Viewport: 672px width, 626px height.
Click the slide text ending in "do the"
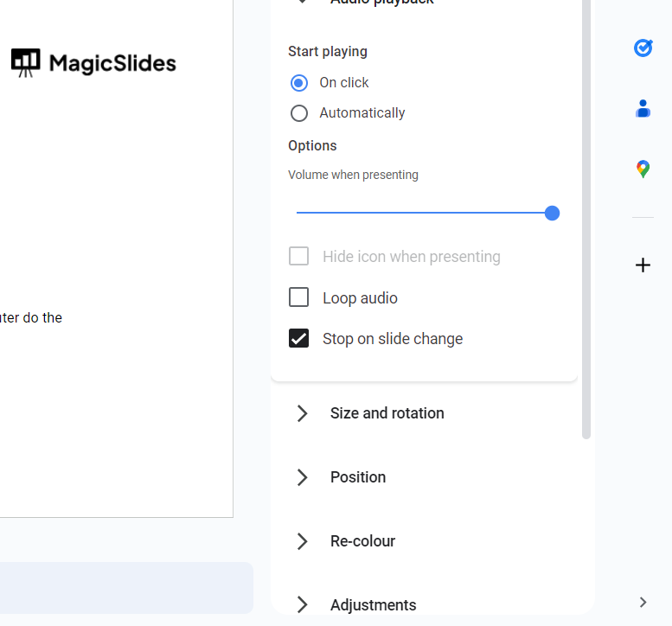pos(31,318)
